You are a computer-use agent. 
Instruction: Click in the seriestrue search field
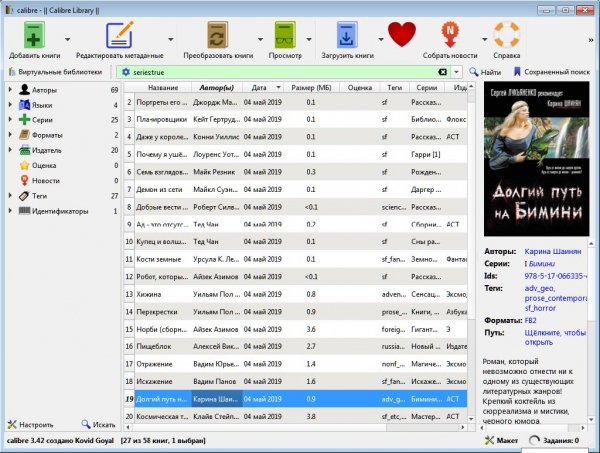pos(283,72)
